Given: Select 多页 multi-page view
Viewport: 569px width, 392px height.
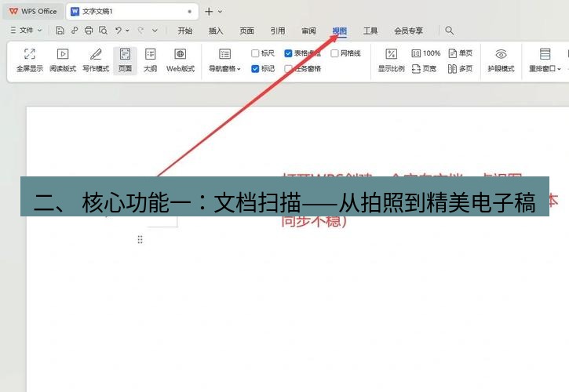Looking at the screenshot, I should click(x=461, y=68).
